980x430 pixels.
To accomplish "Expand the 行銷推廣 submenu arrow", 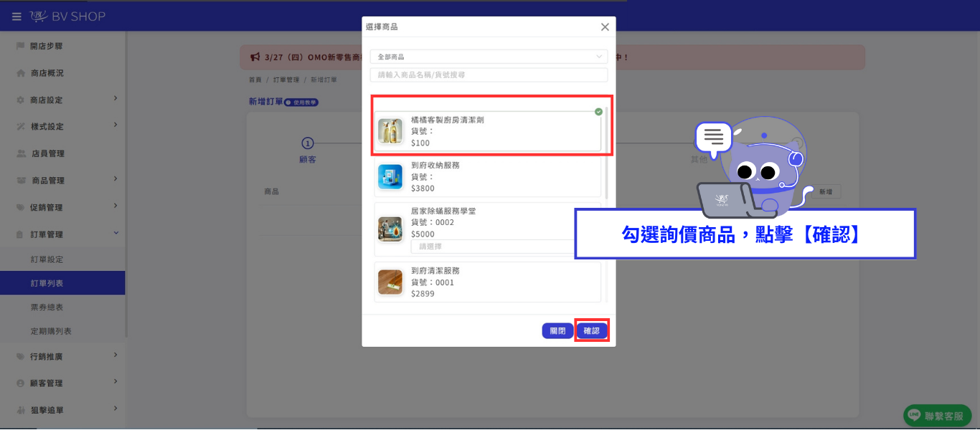I will (x=116, y=355).
